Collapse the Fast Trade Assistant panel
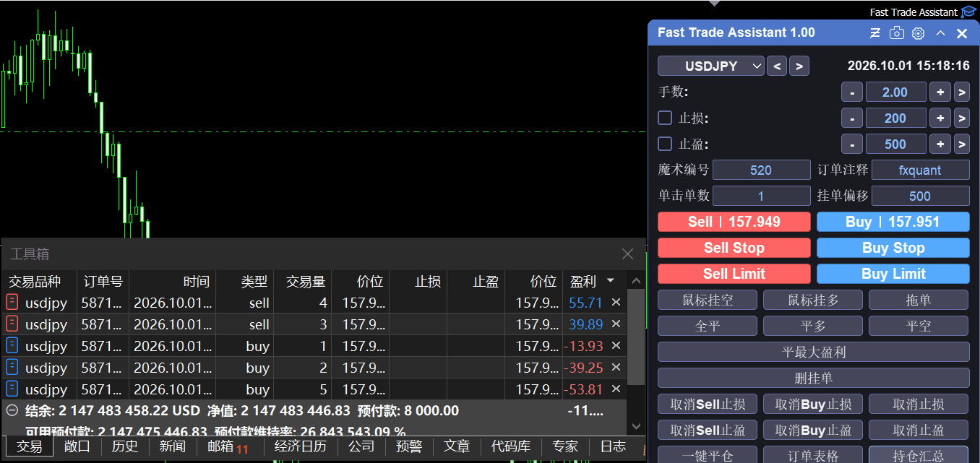Screen dimensions: 980x463 tap(940, 33)
